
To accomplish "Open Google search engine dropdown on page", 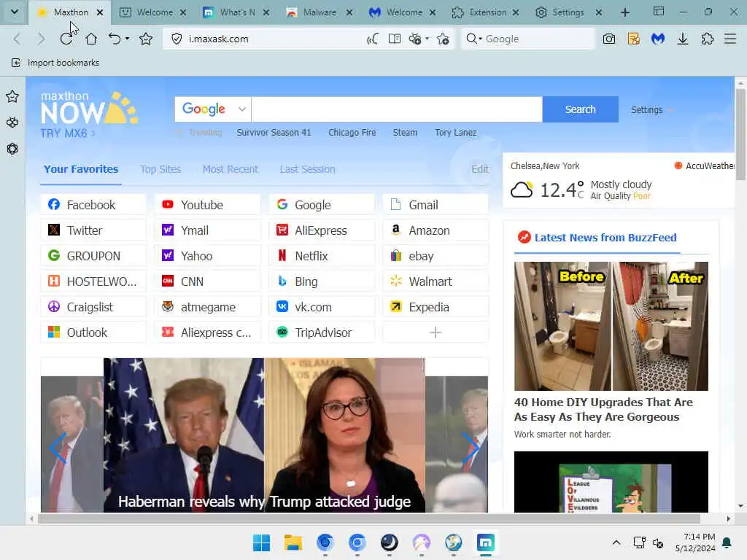I will (213, 109).
